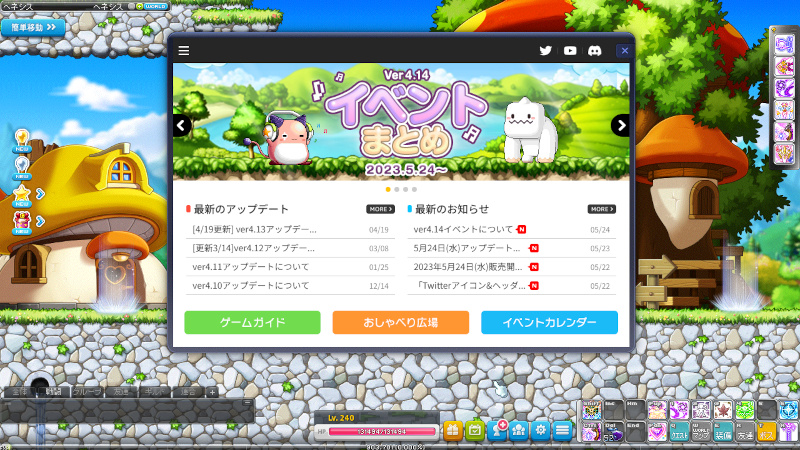Select the third carousel dot
Screen dimensions: 800x450
tap(406, 189)
